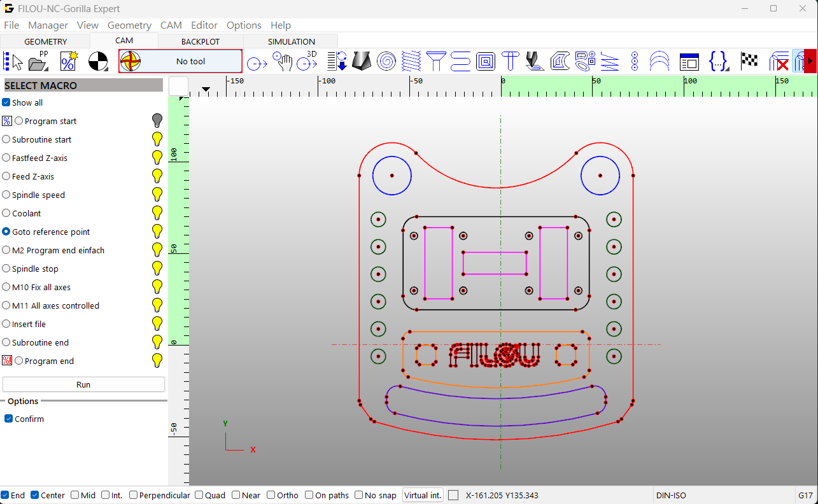Click the 3D toolpath arrow icon
Viewport: 818px width, 504px height.
click(x=307, y=61)
